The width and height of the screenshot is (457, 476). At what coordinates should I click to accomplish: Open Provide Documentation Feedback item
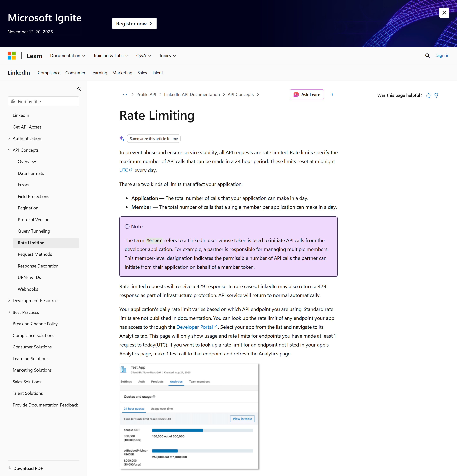click(x=45, y=405)
